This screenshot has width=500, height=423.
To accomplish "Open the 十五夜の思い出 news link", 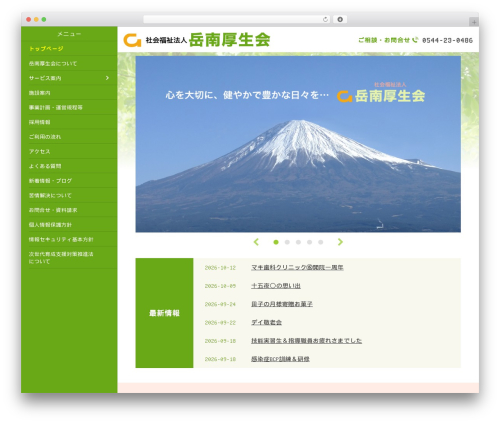I will pos(276,286).
